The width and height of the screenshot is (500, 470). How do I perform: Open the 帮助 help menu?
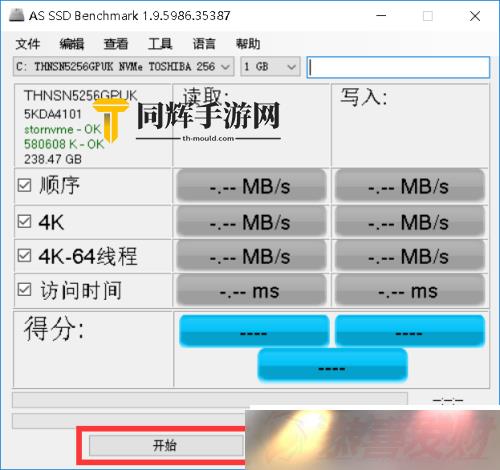pyautogui.click(x=248, y=44)
